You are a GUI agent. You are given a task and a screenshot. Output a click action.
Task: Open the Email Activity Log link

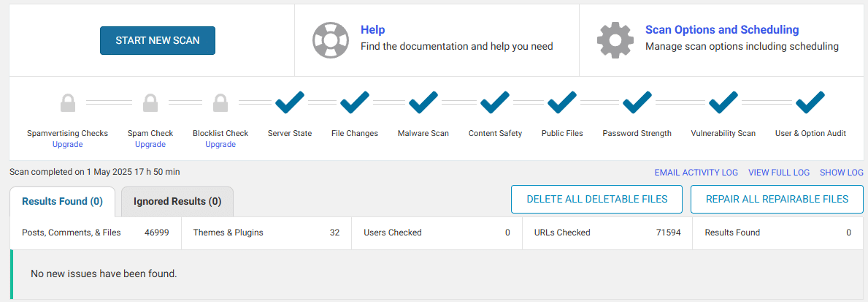pyautogui.click(x=696, y=173)
